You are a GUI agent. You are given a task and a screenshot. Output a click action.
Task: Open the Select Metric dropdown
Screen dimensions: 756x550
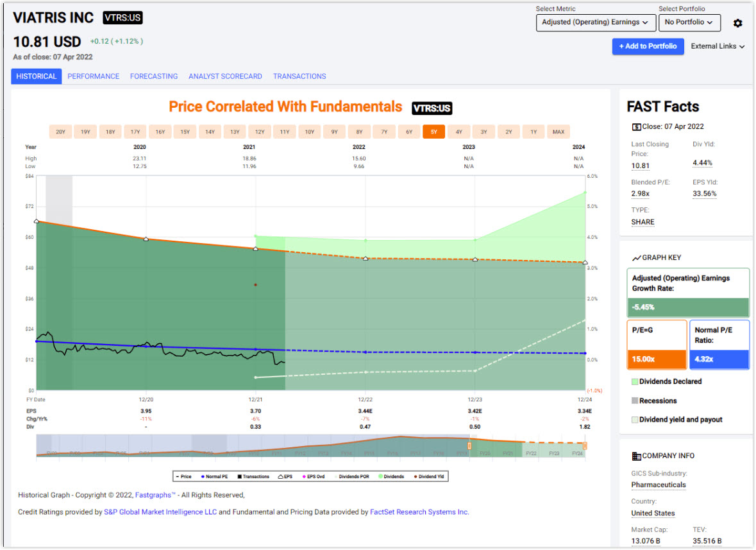595,22
